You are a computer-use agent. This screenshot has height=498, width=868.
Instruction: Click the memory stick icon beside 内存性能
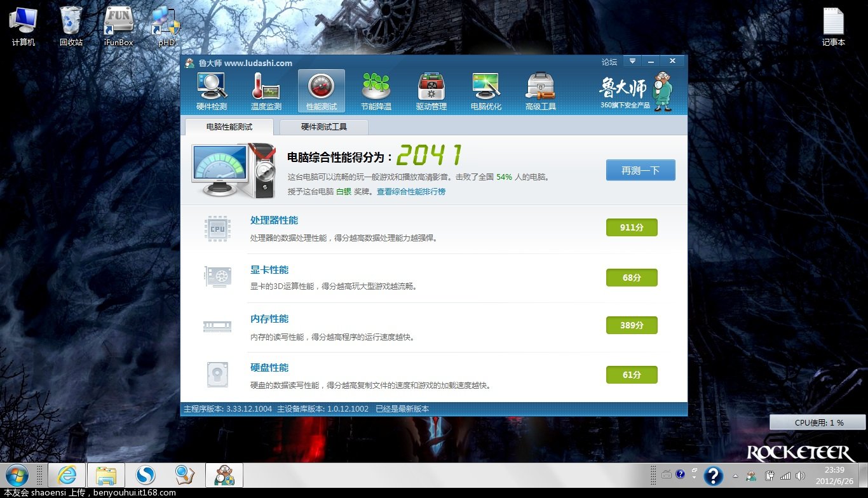(x=217, y=326)
